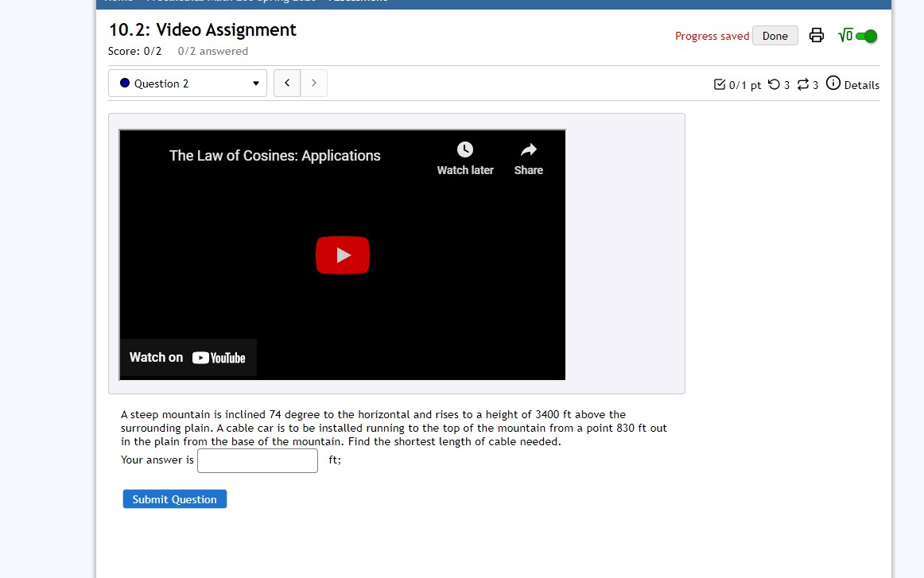Image resolution: width=924 pixels, height=578 pixels.
Task: Submit the question
Action: [x=174, y=499]
